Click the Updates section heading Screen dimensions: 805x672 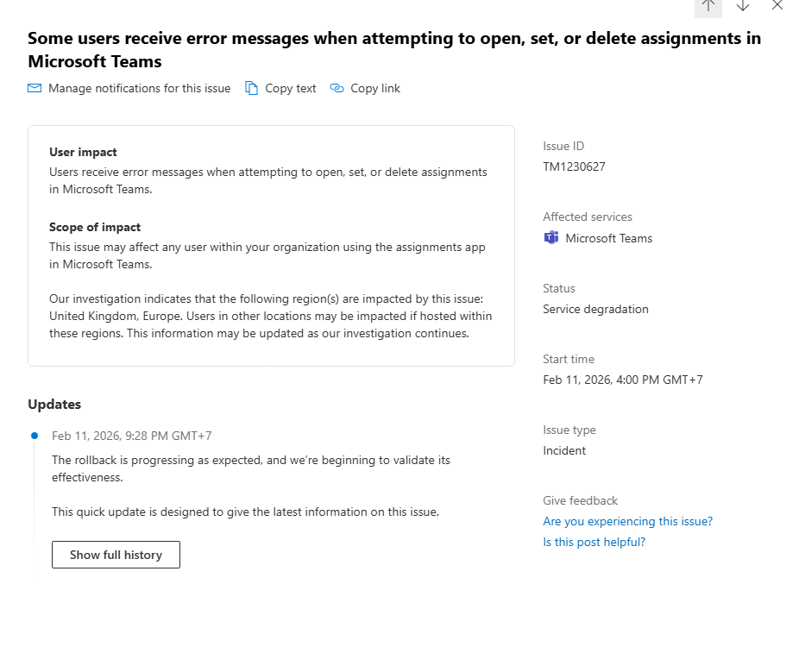(54, 404)
